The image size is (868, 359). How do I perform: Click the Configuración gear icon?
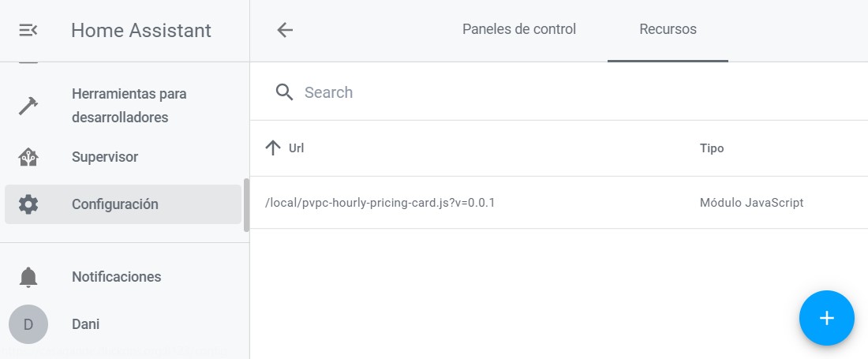28,204
